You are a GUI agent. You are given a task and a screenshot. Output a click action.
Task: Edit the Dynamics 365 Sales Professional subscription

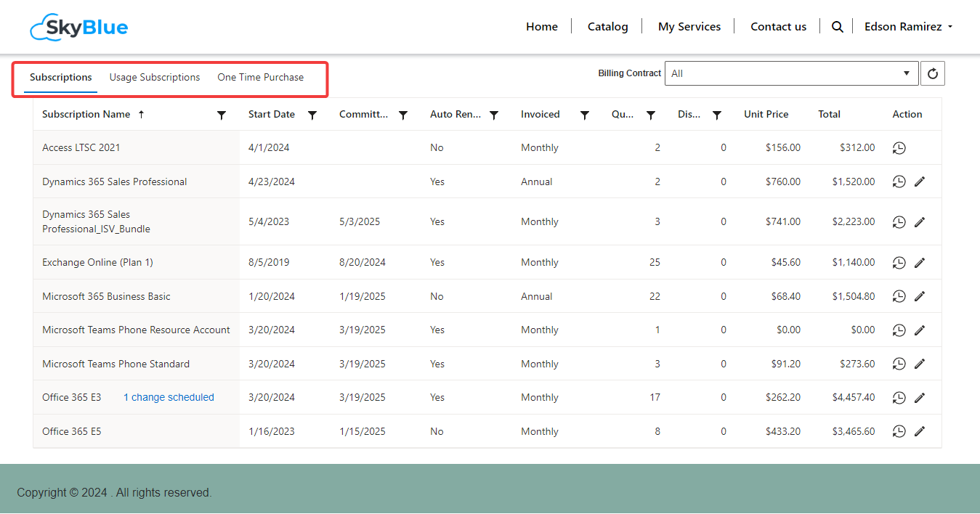pos(920,181)
